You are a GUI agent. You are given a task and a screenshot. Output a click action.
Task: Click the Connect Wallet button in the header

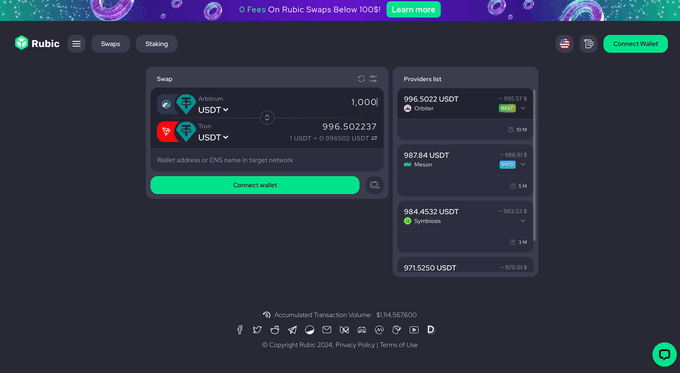[x=635, y=44]
